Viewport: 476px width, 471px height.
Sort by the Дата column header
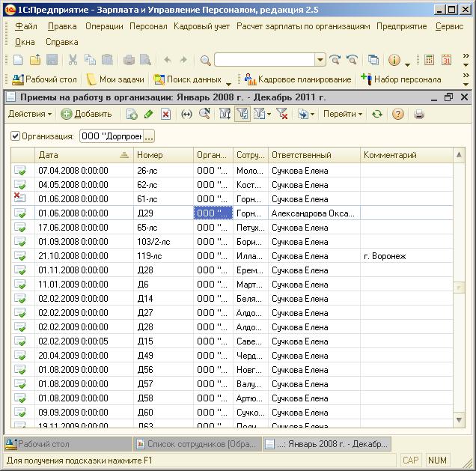84,155
